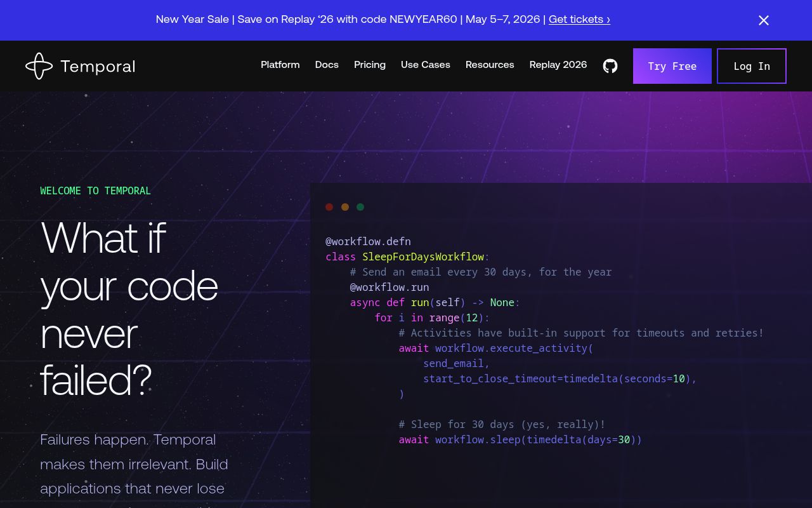Click the Temporal wordmark text

[98, 66]
